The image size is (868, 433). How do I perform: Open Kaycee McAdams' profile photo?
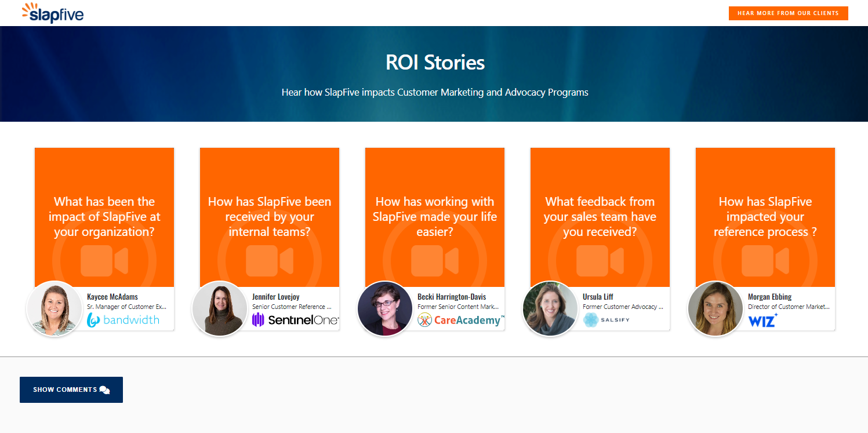pos(55,308)
